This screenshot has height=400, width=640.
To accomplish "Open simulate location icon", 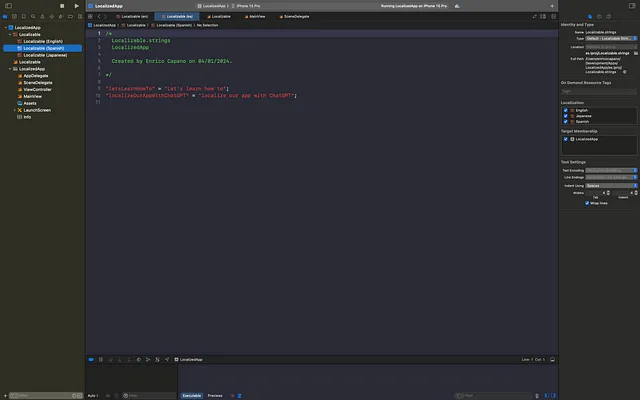I will [x=167, y=360].
